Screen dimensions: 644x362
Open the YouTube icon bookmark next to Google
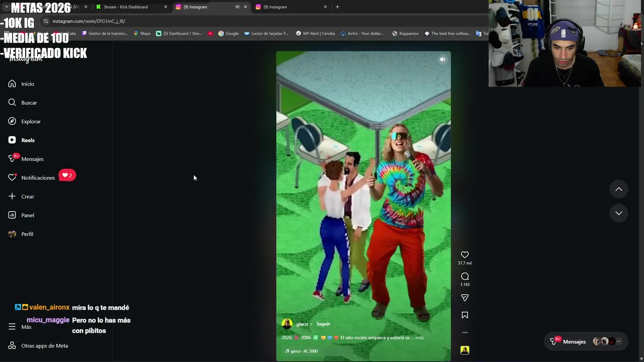pos(210,34)
